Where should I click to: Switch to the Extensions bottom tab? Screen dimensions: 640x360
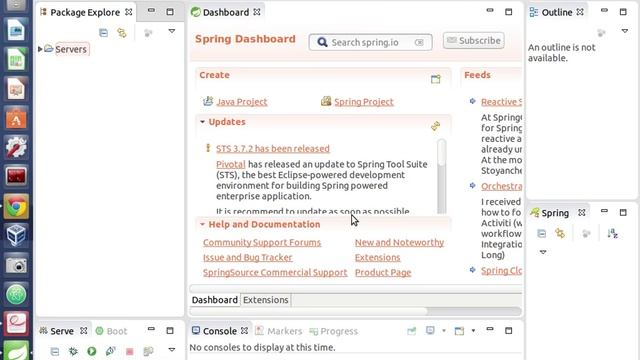[266, 300]
